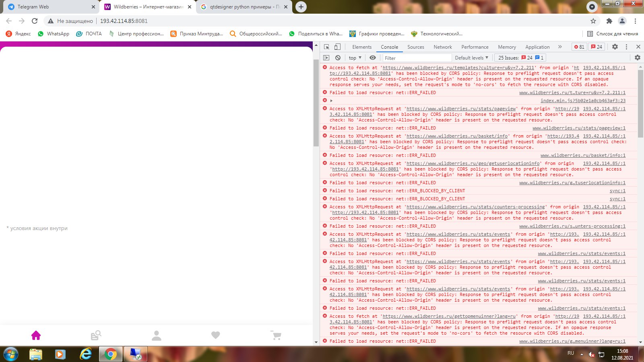
Task: Click the shopping cart icon
Action: point(276,335)
